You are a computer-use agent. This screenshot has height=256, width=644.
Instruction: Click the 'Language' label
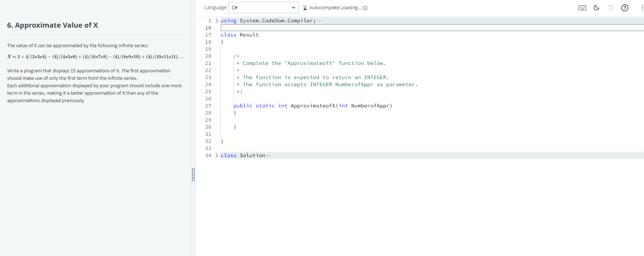[215, 7]
